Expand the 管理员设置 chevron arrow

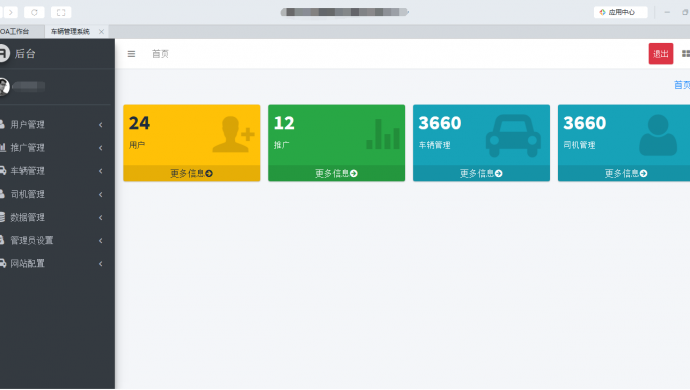tap(101, 240)
